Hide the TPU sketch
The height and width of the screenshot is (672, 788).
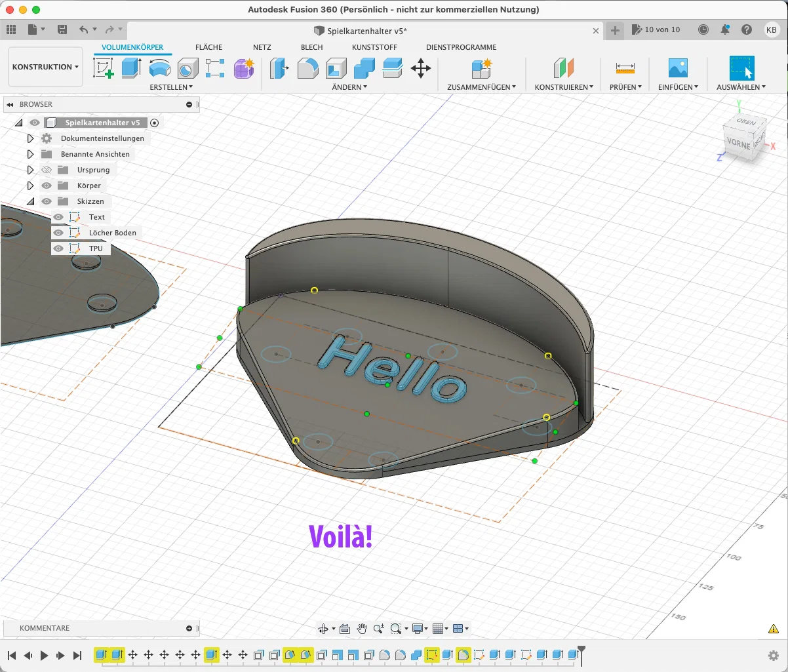click(58, 248)
